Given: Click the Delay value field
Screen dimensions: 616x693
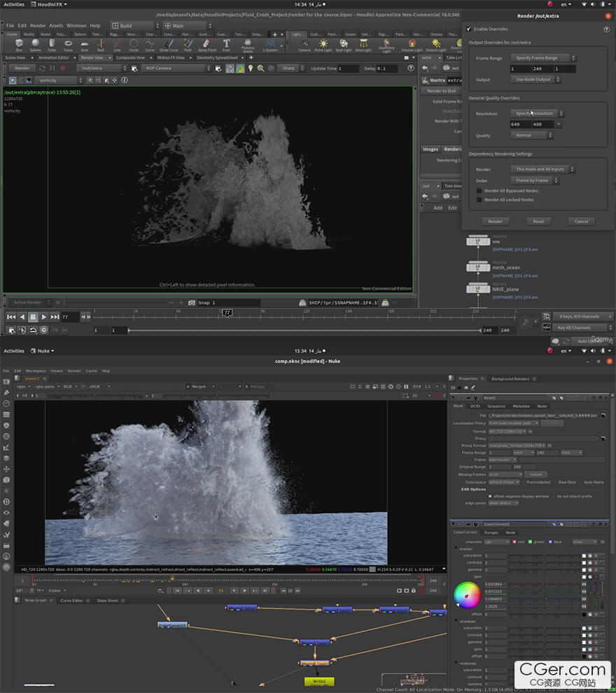Looking at the screenshot, I should (x=388, y=69).
